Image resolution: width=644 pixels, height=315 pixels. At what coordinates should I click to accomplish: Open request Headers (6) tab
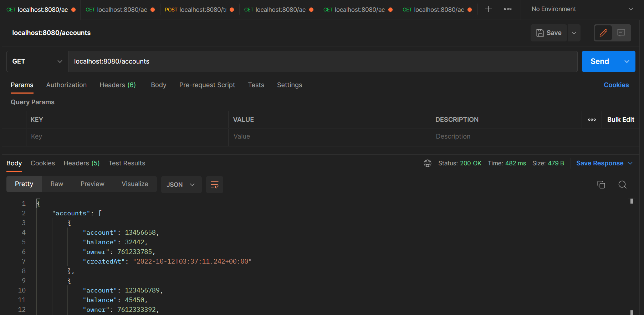(x=118, y=85)
